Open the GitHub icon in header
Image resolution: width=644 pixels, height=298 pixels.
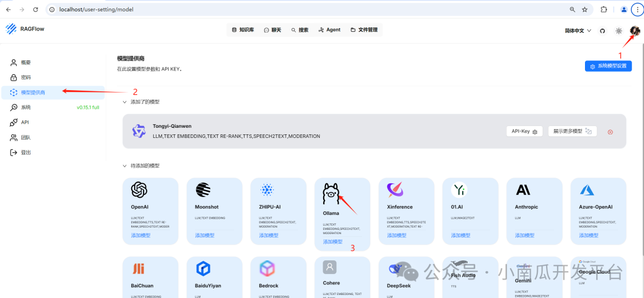pyautogui.click(x=602, y=31)
